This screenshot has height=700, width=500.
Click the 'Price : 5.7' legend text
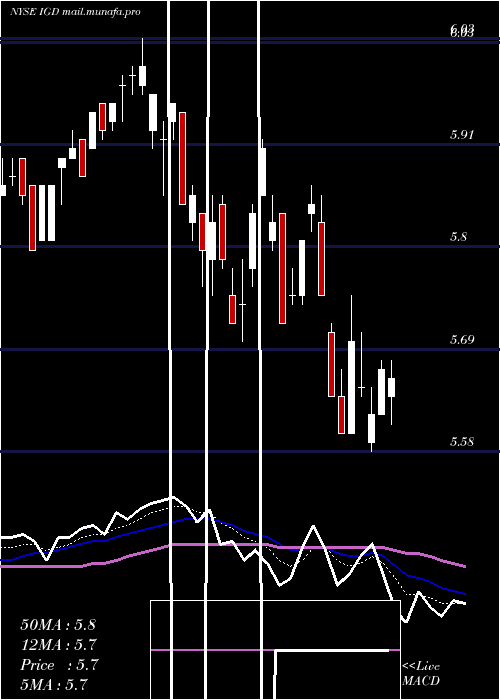(59, 665)
